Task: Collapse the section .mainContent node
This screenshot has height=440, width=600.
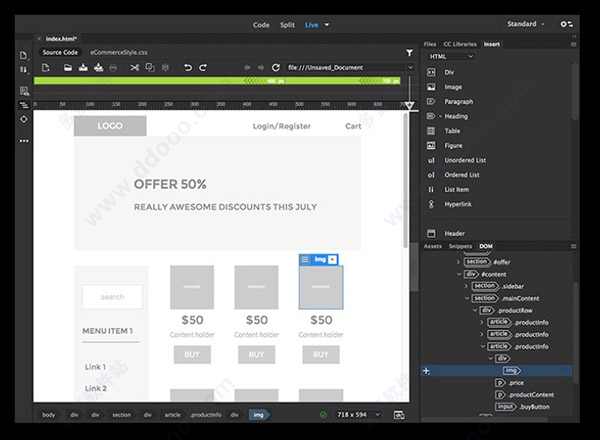Action: pos(467,298)
